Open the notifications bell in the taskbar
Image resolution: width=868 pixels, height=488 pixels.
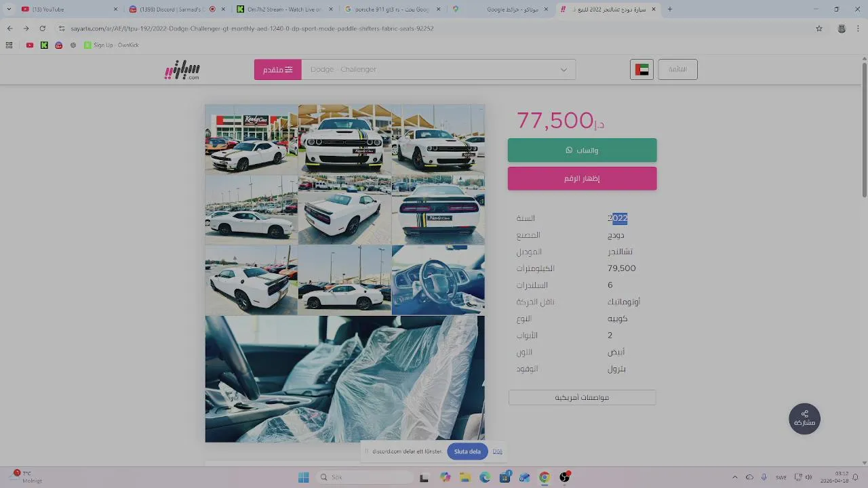[x=856, y=477]
